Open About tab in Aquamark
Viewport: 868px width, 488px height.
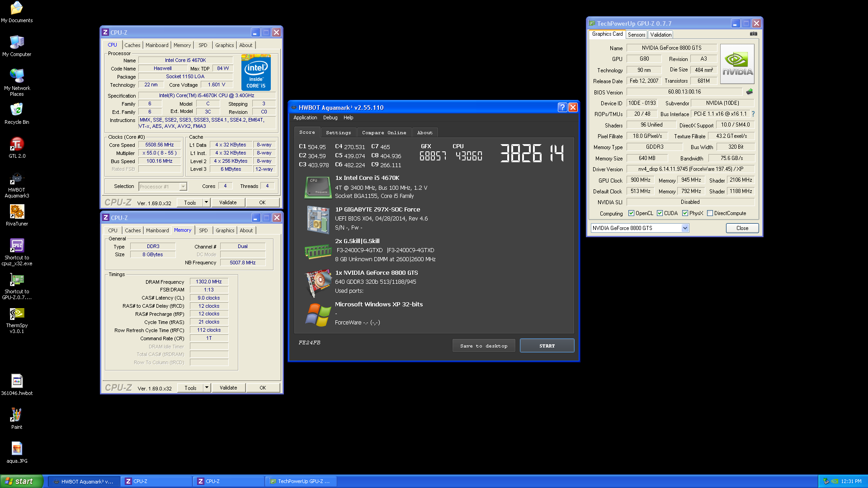(x=425, y=132)
